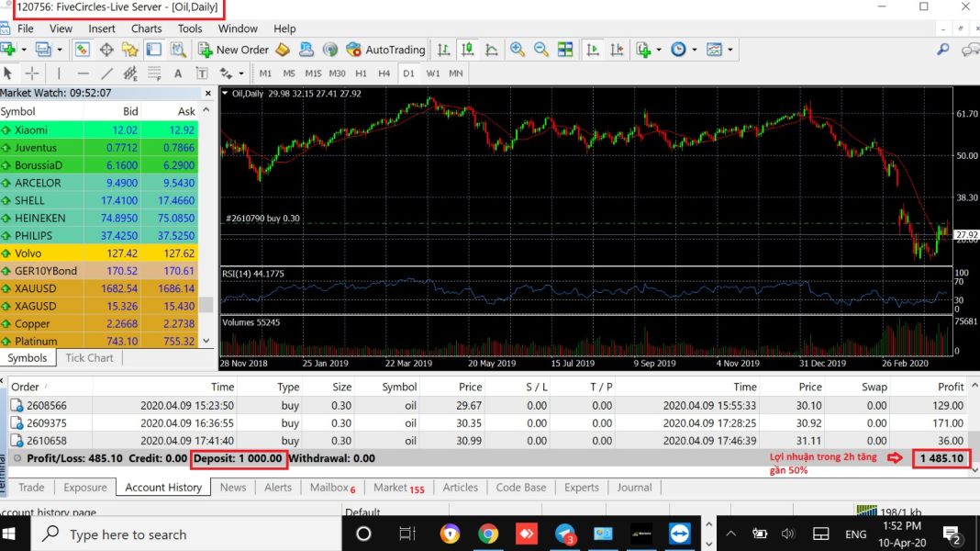Toggle chart Auto Scroll
980x551 pixels.
tap(593, 50)
